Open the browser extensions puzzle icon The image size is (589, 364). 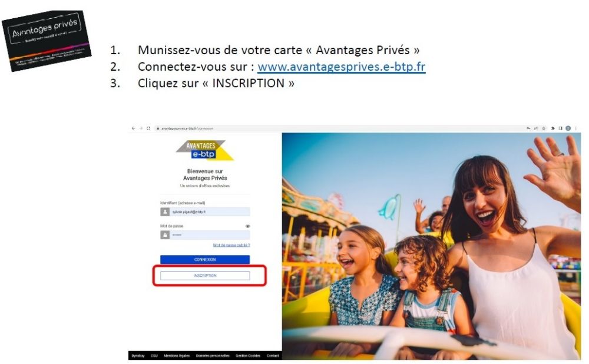coord(553,128)
